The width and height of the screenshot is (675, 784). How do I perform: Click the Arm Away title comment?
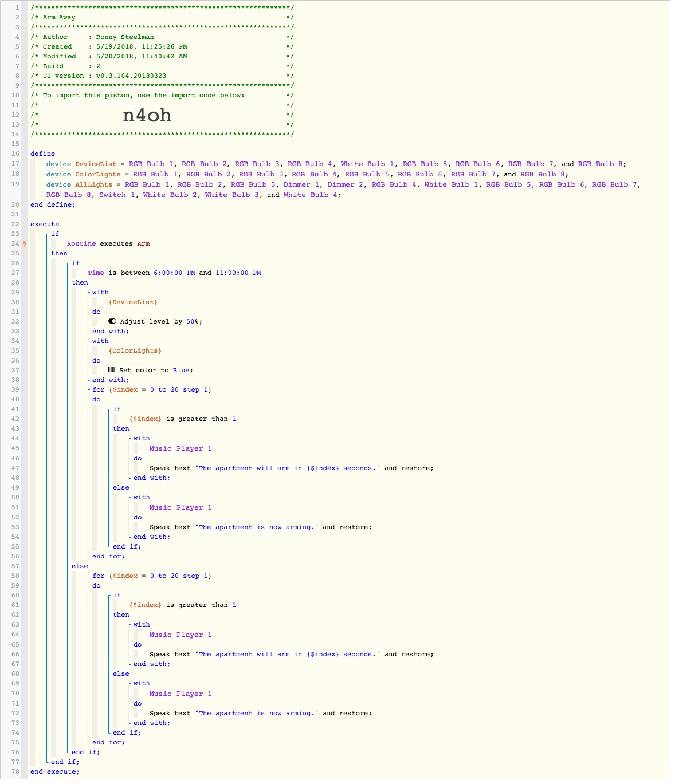59,18
